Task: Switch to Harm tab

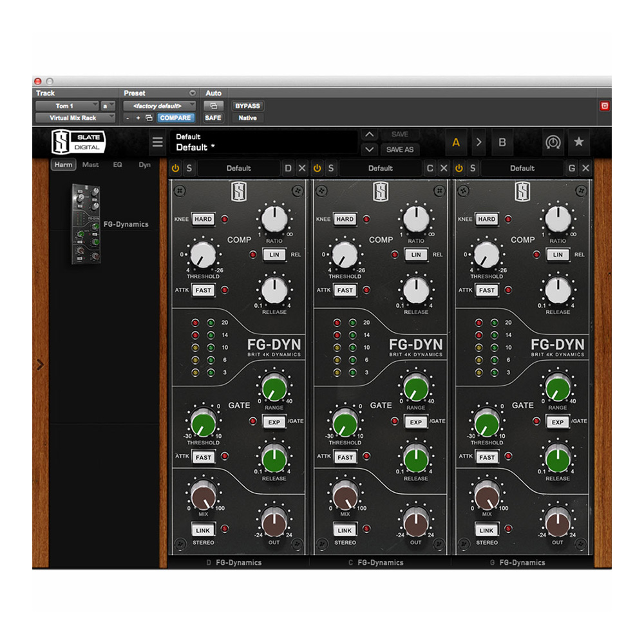Action: click(63, 165)
